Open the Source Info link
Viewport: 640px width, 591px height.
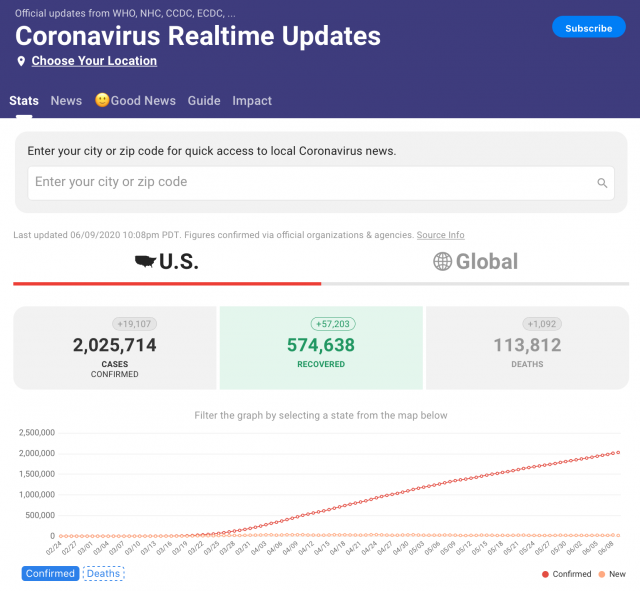(x=440, y=235)
